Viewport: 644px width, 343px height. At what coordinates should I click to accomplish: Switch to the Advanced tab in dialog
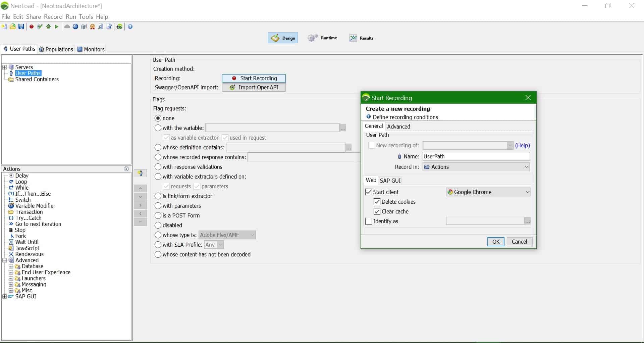[398, 127]
